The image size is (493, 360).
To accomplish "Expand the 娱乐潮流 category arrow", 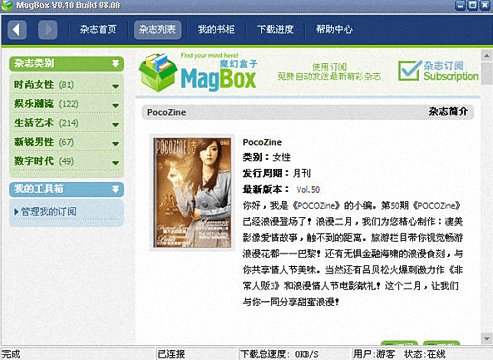I will [116, 105].
